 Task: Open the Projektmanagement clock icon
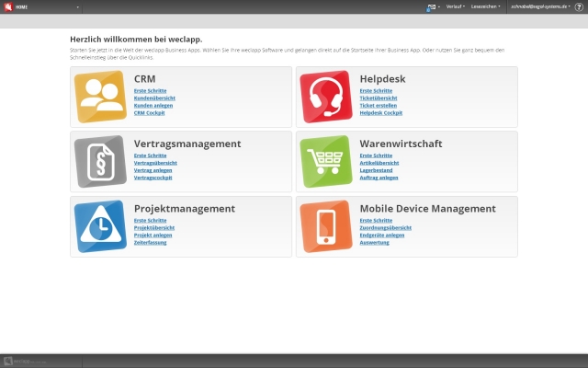point(100,226)
